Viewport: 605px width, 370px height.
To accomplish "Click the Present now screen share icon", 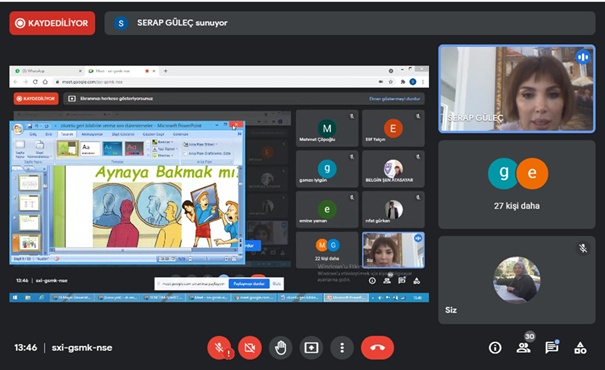I will pos(311,348).
